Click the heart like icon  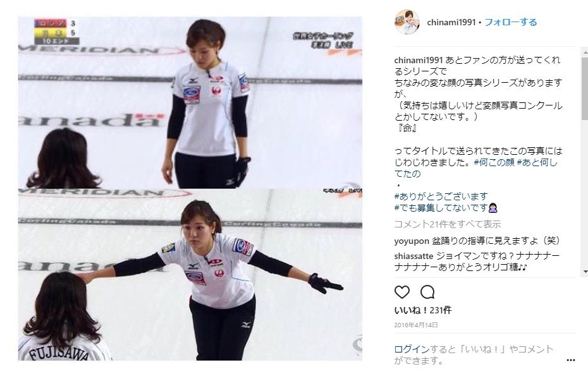[402, 292]
